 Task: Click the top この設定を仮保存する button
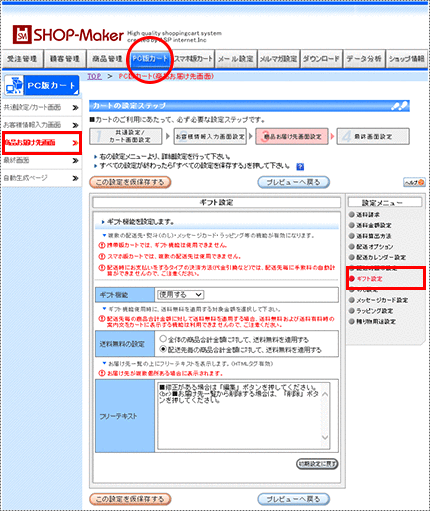point(130,182)
